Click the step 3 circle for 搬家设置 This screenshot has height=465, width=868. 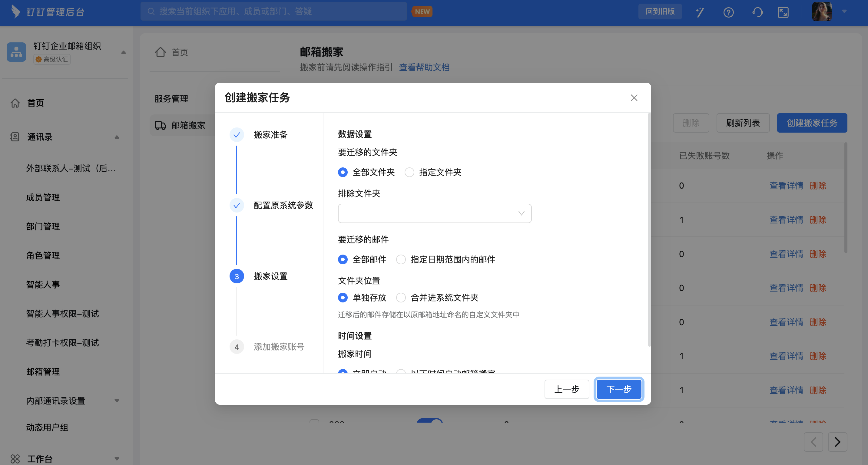tap(237, 276)
